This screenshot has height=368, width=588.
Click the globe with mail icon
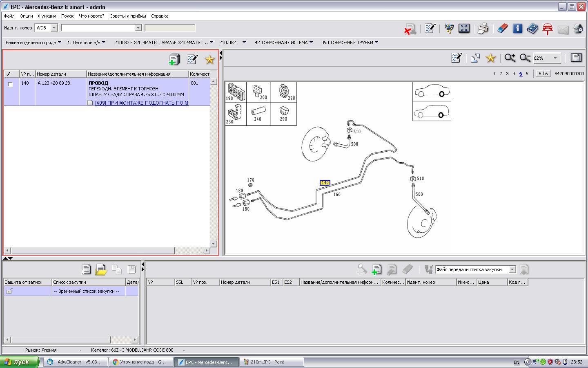[578, 29]
